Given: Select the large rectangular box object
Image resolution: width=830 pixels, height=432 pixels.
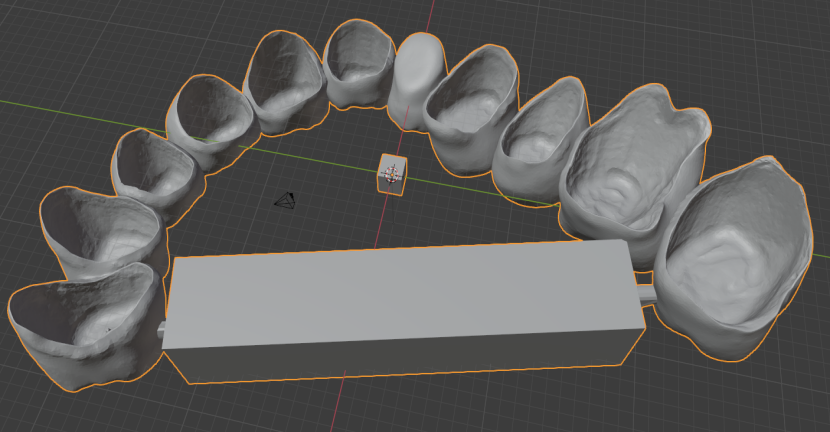Looking at the screenshot, I should tap(402, 310).
